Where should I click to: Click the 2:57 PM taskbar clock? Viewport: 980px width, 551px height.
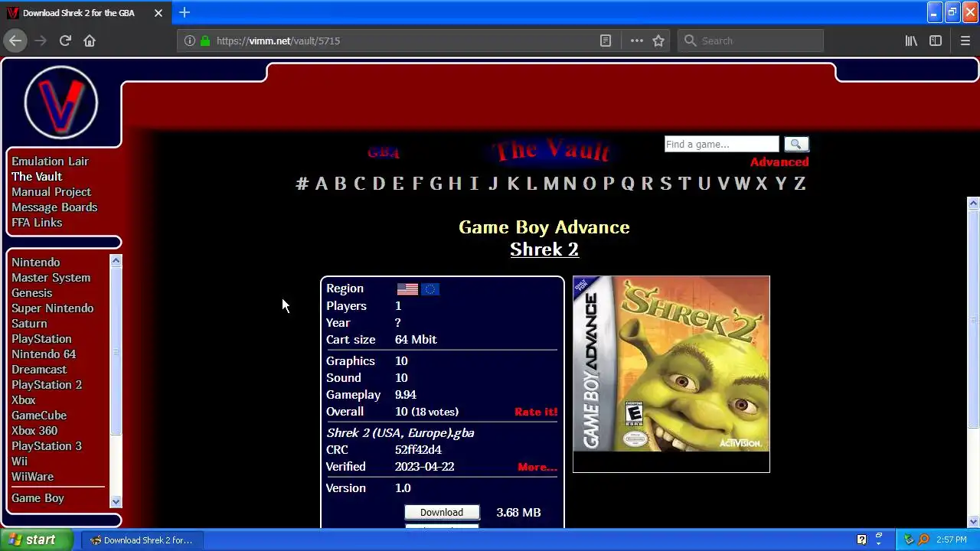pos(951,540)
